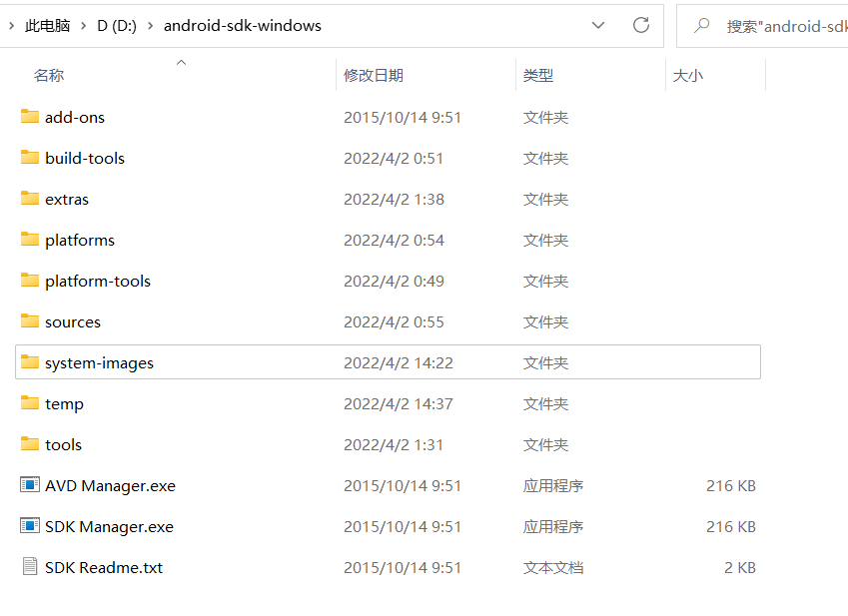Click the platform-tools folder icon
This screenshot has height=616, width=848.
30,280
